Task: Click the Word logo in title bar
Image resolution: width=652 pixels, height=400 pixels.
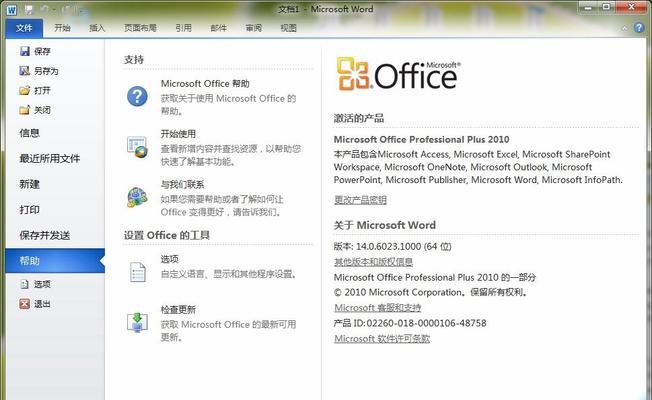Action: click(x=12, y=10)
